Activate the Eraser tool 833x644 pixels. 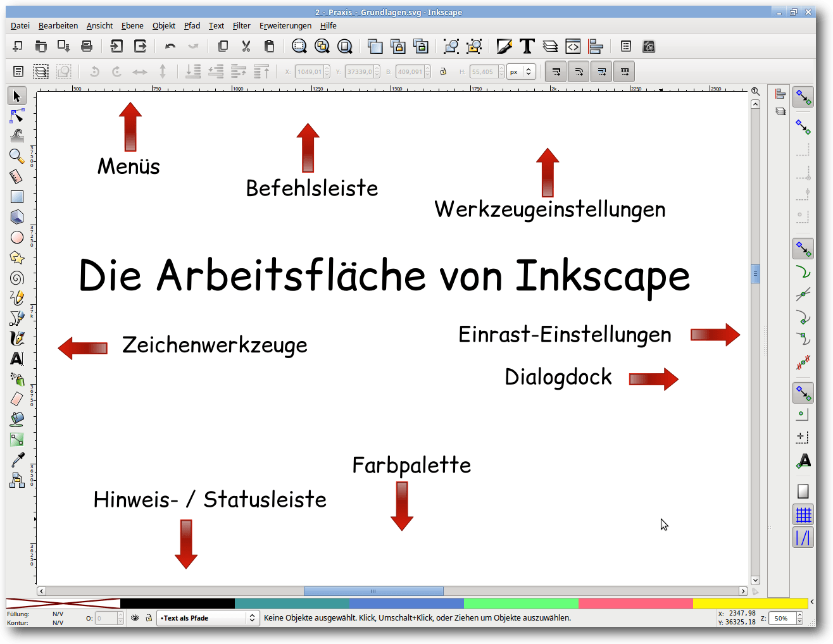pos(17,399)
